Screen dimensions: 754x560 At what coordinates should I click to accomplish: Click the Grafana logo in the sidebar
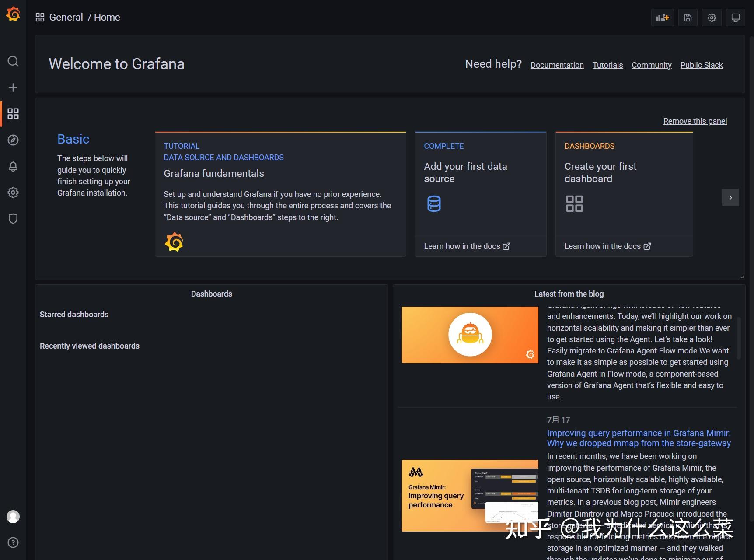(13, 14)
